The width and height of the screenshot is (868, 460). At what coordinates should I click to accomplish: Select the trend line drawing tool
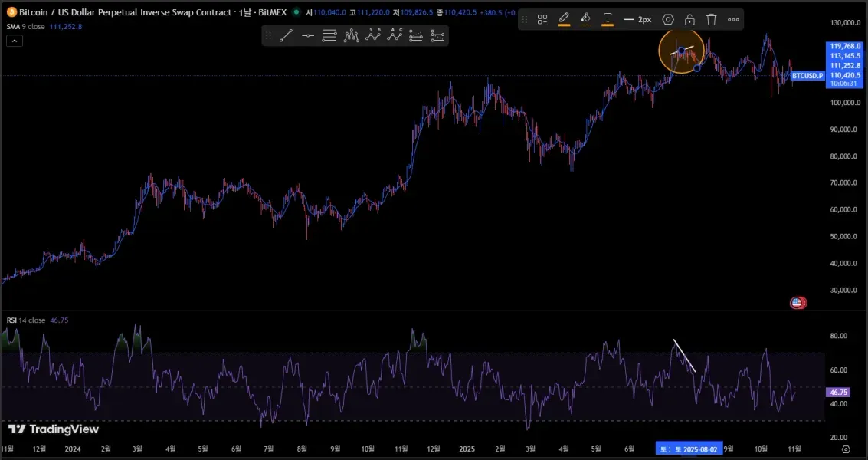tap(286, 36)
